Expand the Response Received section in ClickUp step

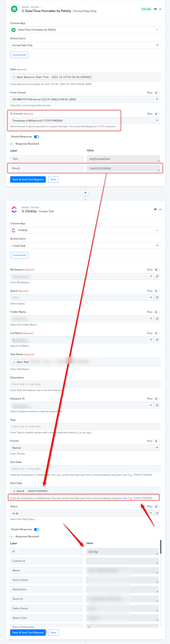[x=12, y=537]
